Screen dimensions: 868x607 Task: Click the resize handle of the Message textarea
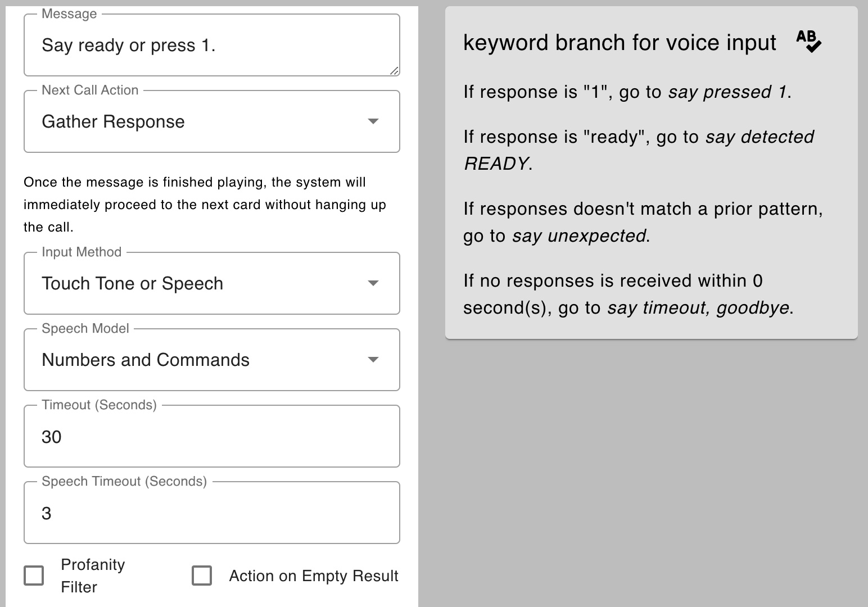point(394,70)
